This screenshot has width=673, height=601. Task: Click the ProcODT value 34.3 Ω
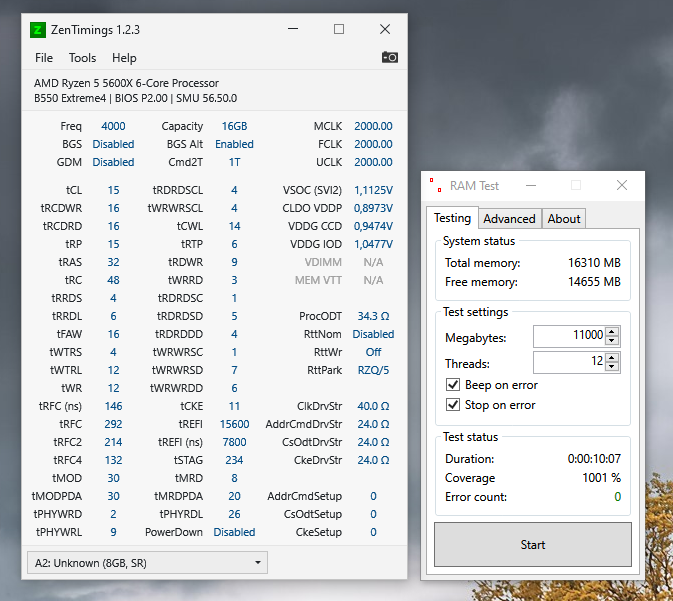373,316
